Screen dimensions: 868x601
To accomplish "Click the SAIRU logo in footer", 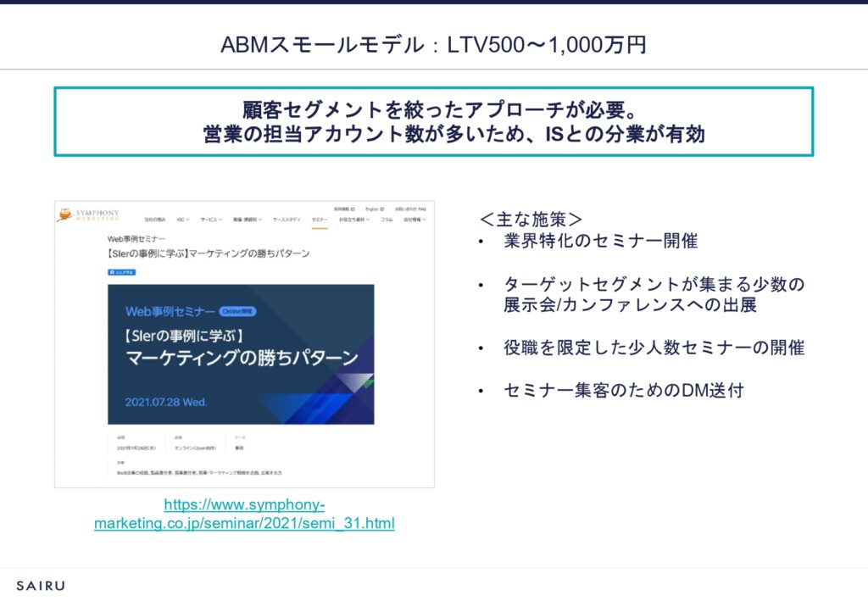I will 40,585.
